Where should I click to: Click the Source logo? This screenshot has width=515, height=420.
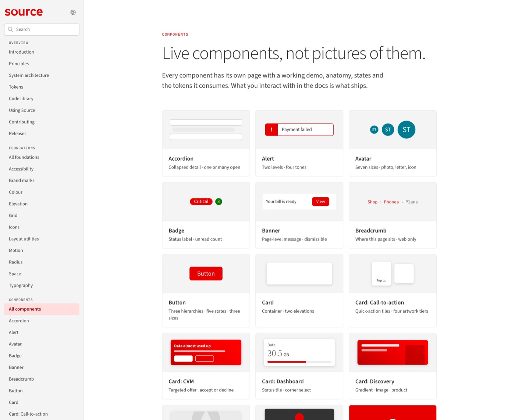[x=24, y=12]
